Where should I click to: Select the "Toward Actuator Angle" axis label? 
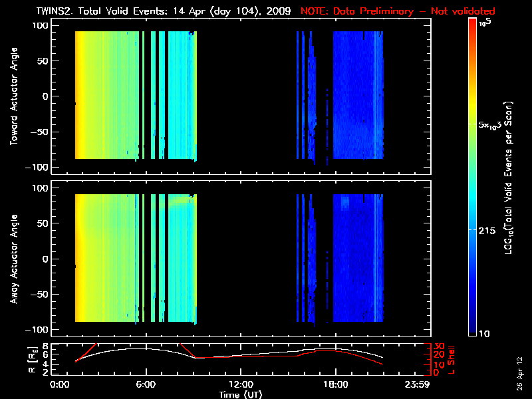click(14, 96)
